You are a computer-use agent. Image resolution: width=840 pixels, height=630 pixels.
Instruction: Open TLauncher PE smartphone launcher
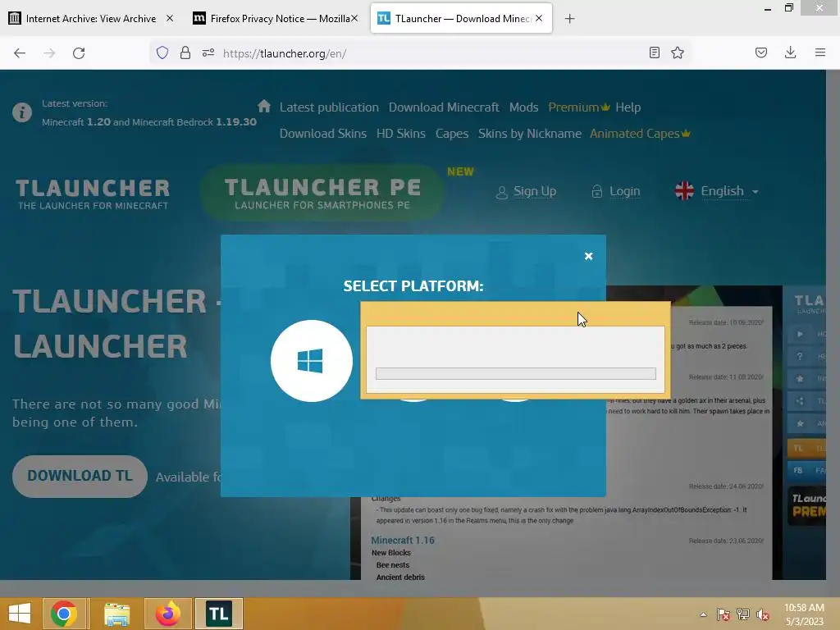pyautogui.click(x=322, y=193)
